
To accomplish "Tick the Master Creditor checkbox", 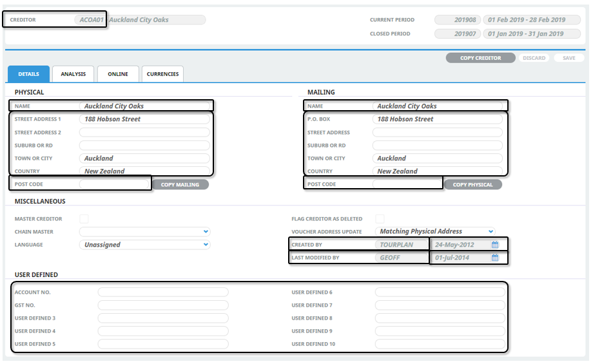I will (84, 219).
